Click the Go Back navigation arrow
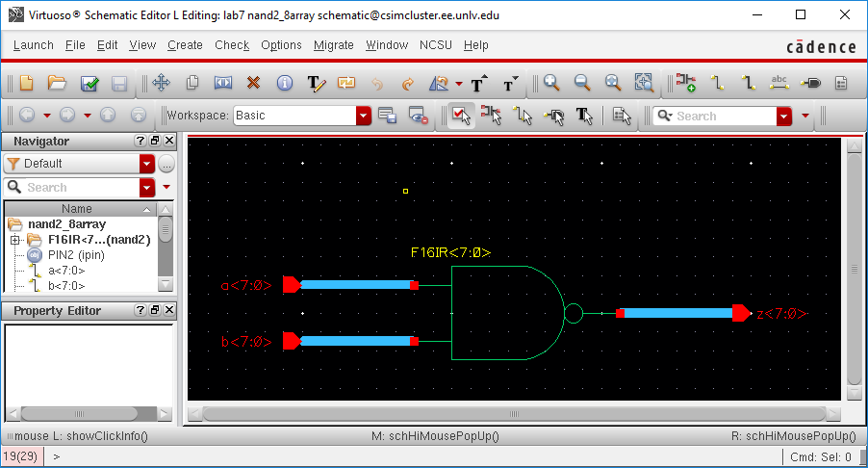This screenshot has width=868, height=468. pos(27,116)
